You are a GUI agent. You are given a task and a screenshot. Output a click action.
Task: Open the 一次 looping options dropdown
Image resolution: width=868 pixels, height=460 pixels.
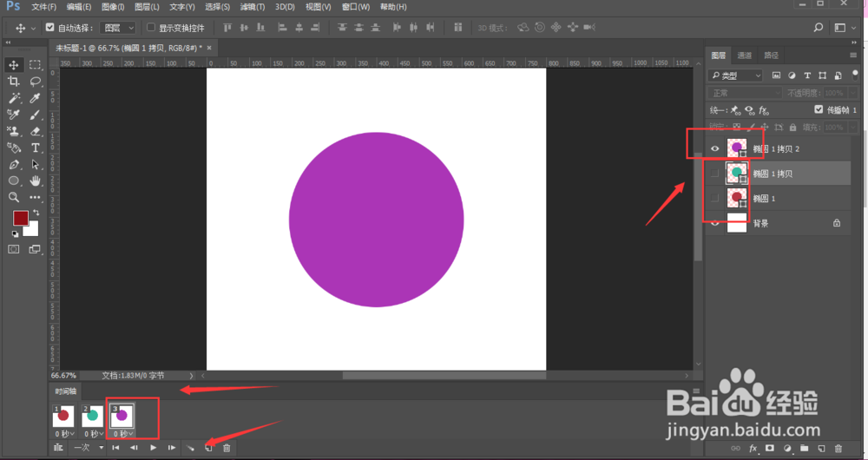89,448
